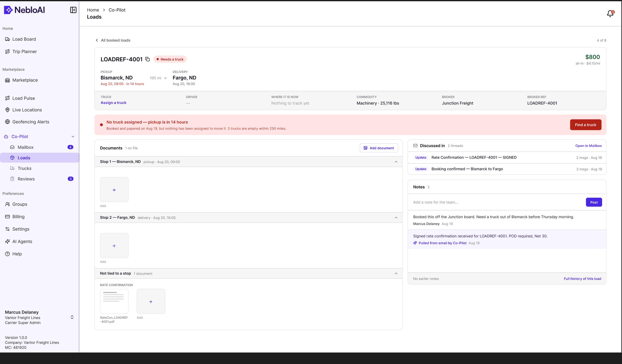
Task: Click the Co-Pilot breadcrumb
Action: tap(117, 10)
